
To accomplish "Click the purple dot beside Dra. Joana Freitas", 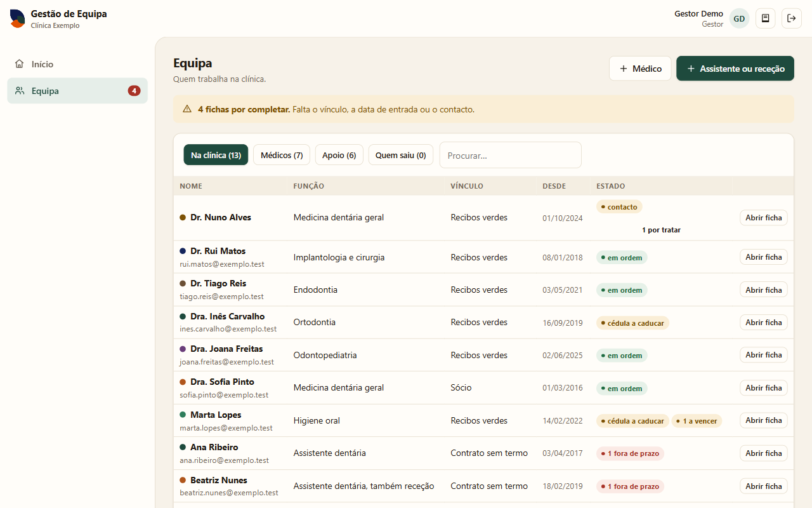I will tap(183, 349).
